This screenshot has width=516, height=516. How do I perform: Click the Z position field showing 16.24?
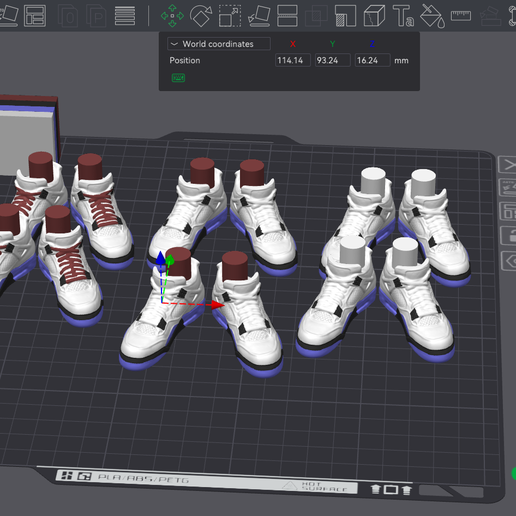[x=372, y=60]
